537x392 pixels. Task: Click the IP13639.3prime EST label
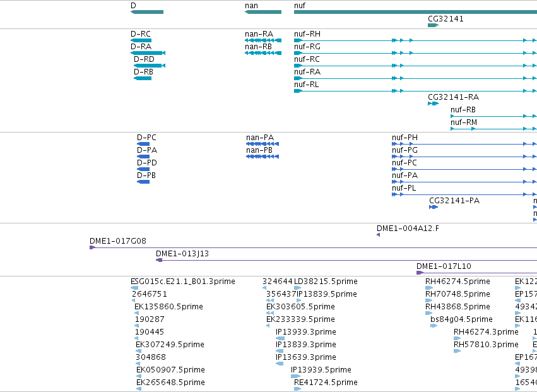coord(306,357)
